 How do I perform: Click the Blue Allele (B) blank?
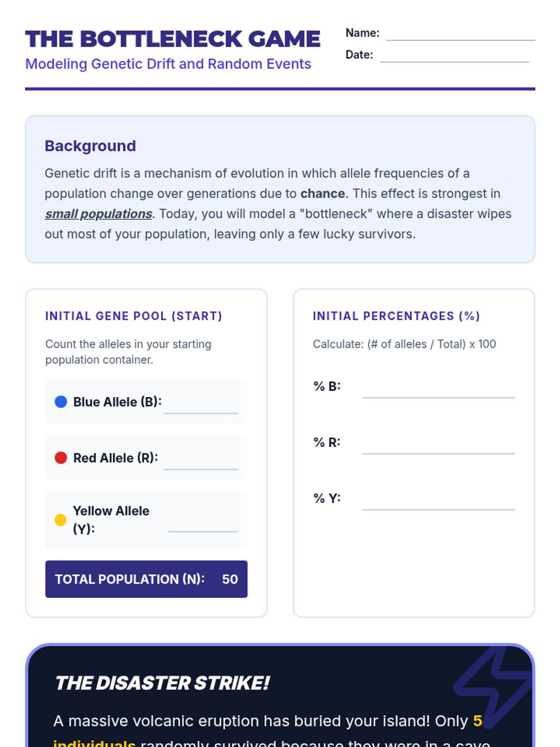[x=201, y=408]
